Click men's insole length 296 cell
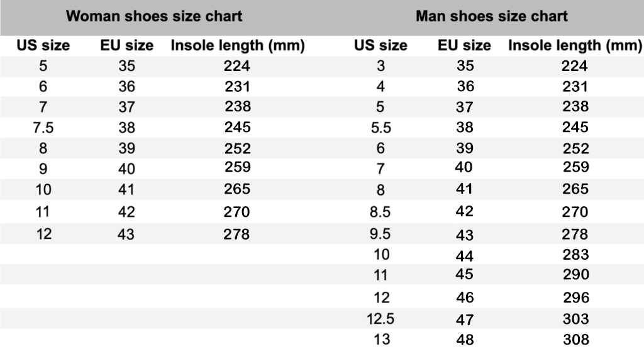This screenshot has height=349, width=644. click(576, 297)
